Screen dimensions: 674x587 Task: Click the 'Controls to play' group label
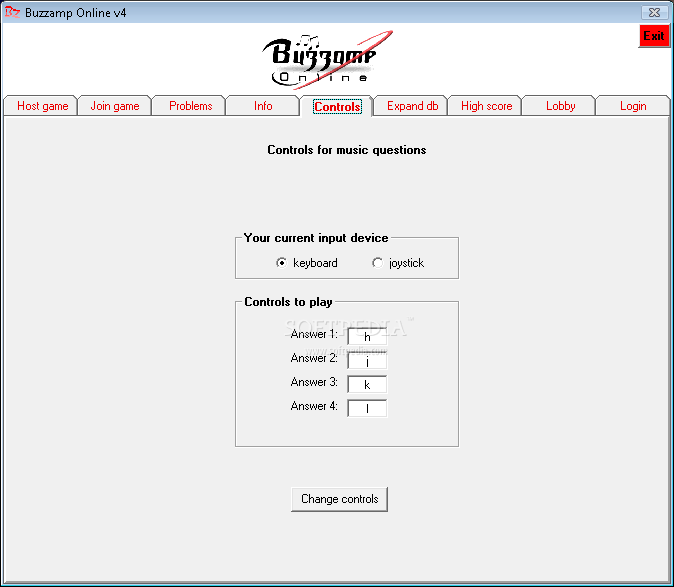pyautogui.click(x=288, y=302)
